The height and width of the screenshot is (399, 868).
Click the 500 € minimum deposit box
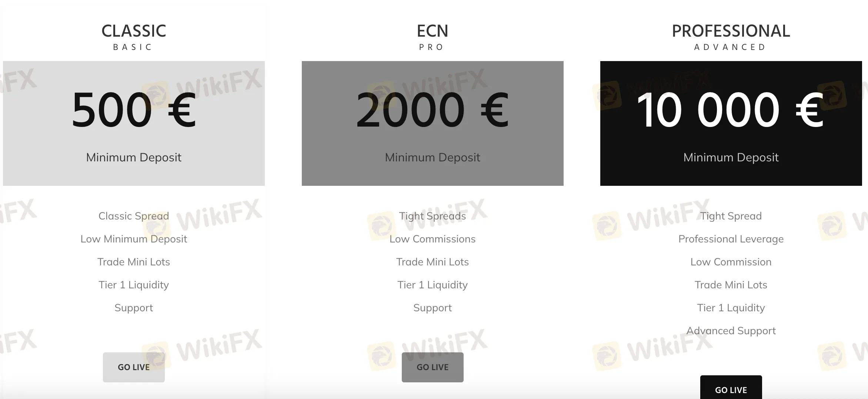(134, 123)
